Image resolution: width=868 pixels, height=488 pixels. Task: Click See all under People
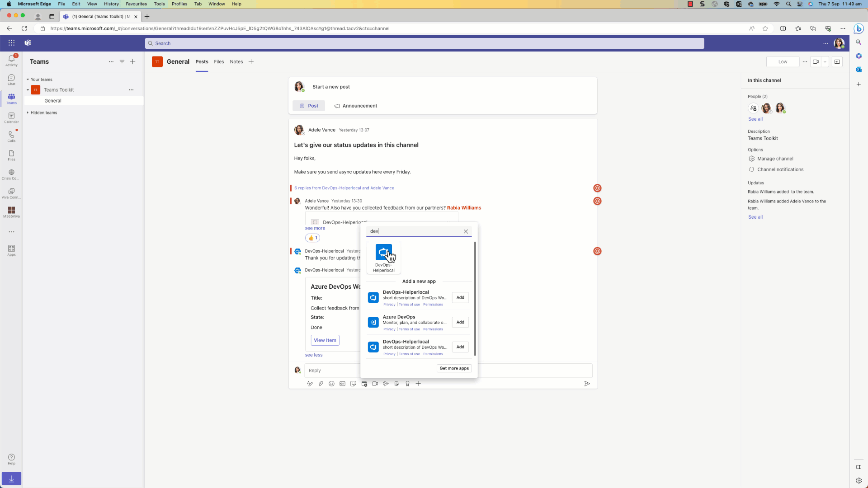755,119
